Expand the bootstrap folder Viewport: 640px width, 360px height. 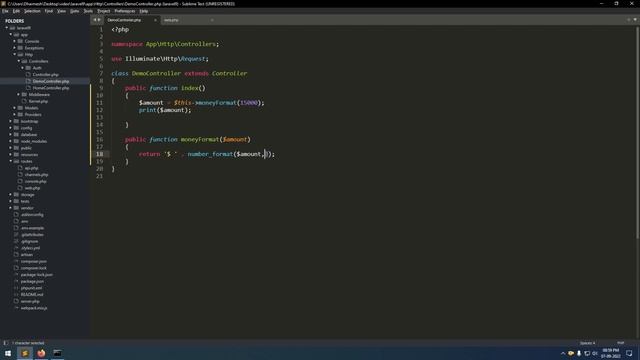coord(11,121)
